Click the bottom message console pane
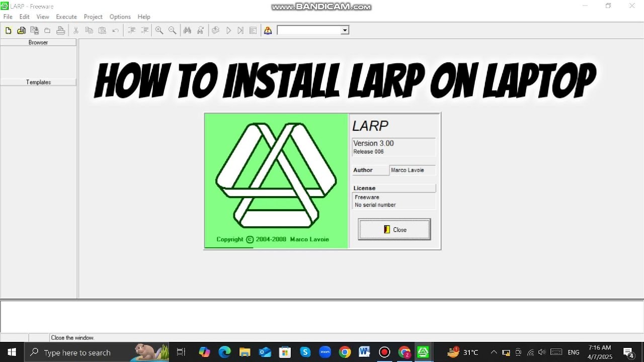This screenshot has width=644, height=362. (x=322, y=316)
